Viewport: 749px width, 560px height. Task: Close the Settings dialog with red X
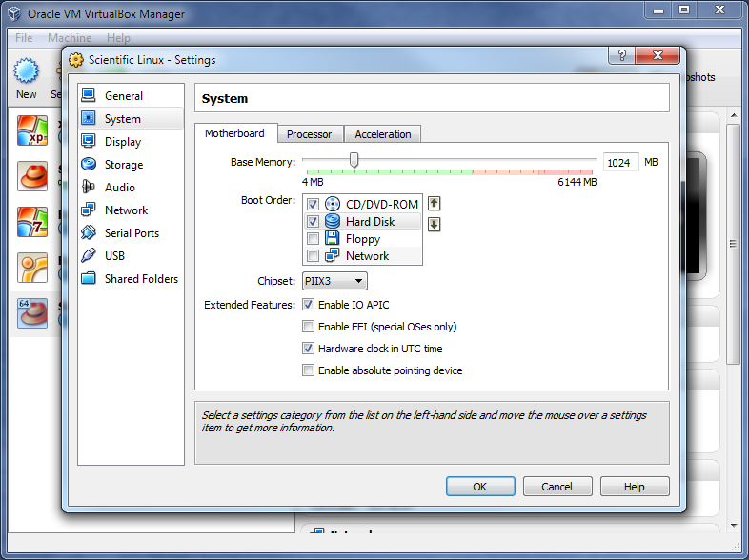tap(658, 55)
